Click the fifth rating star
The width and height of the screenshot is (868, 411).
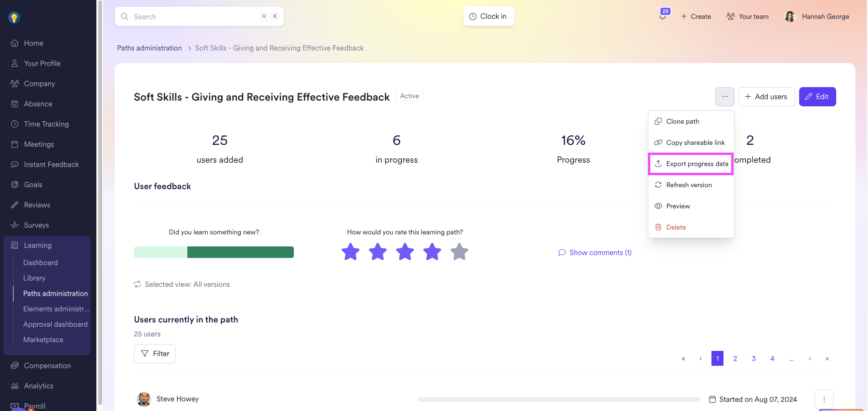coord(460,252)
